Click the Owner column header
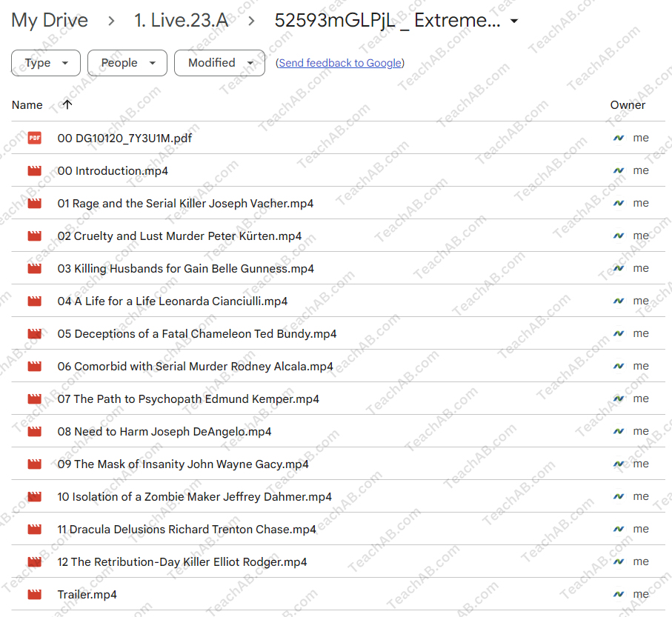 (628, 105)
